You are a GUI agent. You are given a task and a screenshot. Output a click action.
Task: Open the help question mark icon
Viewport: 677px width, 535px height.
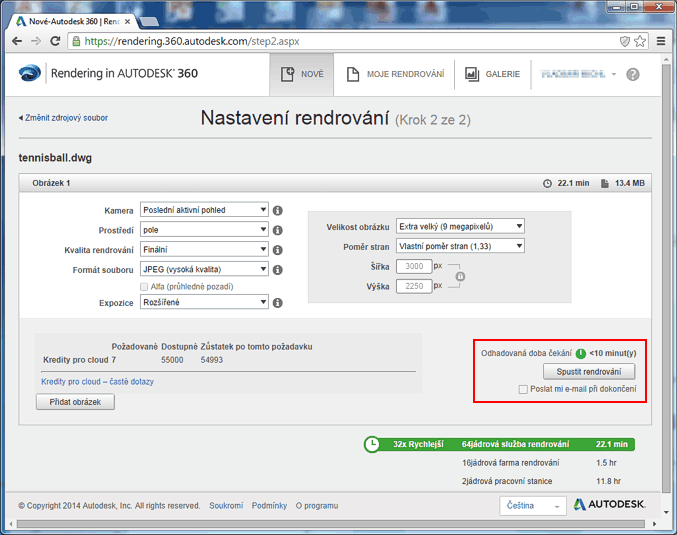coord(633,74)
